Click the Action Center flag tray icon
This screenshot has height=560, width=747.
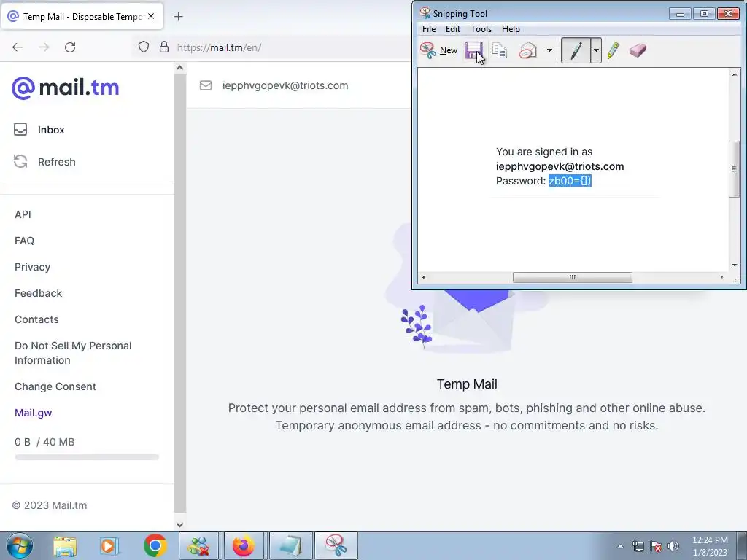(656, 546)
